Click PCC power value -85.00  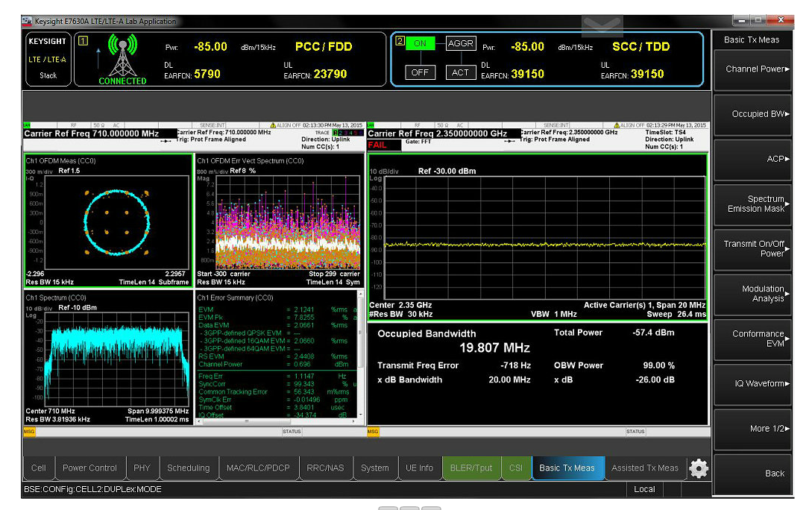(x=210, y=46)
